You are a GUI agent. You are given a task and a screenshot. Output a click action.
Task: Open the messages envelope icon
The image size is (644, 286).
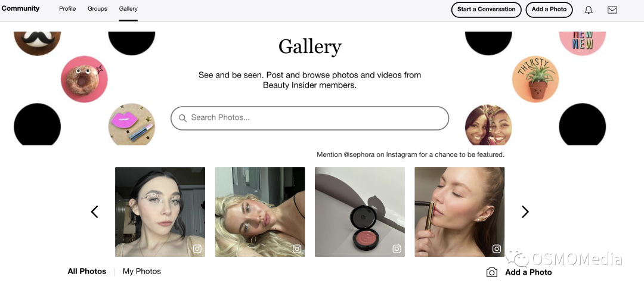tap(612, 10)
